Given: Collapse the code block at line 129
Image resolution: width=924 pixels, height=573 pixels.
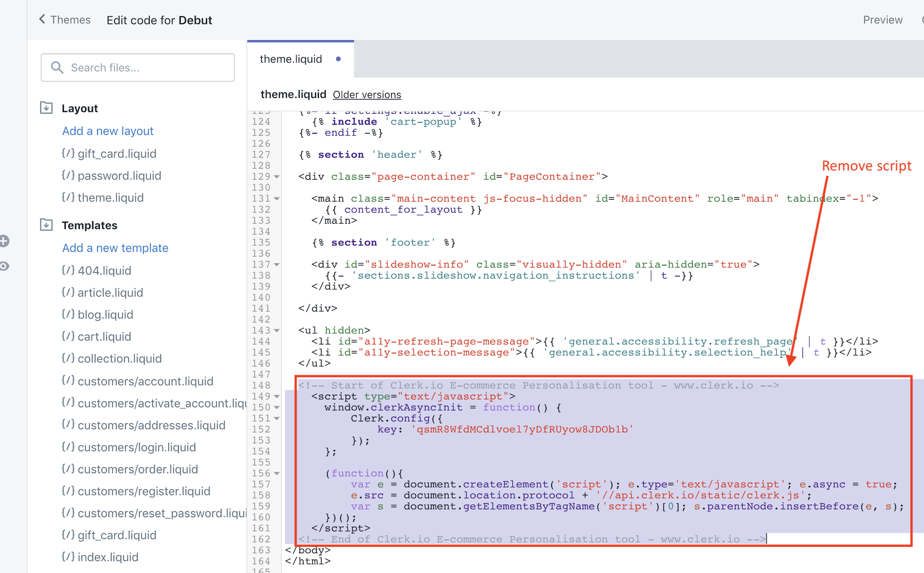Looking at the screenshot, I should (276, 177).
